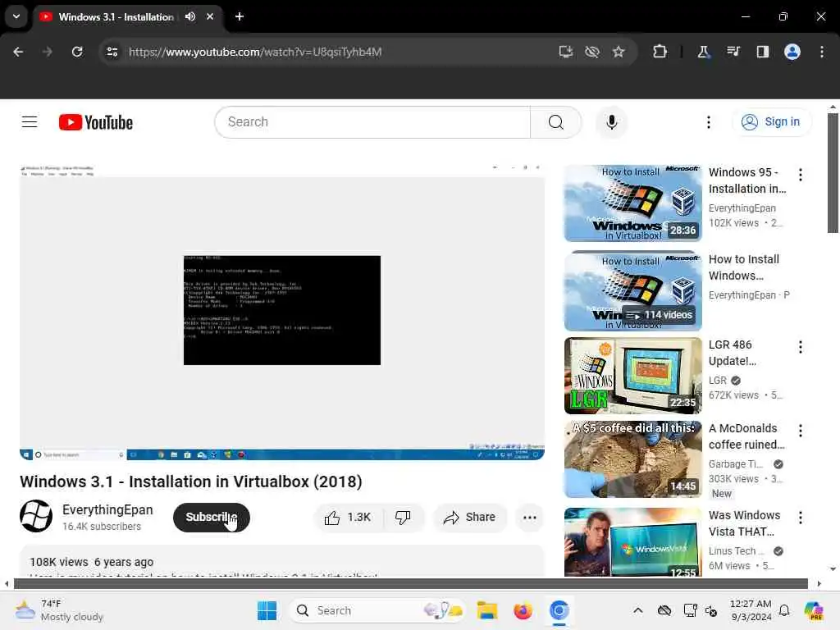840x630 pixels.
Task: Expand the video description with 108K views
Action: tap(282, 561)
